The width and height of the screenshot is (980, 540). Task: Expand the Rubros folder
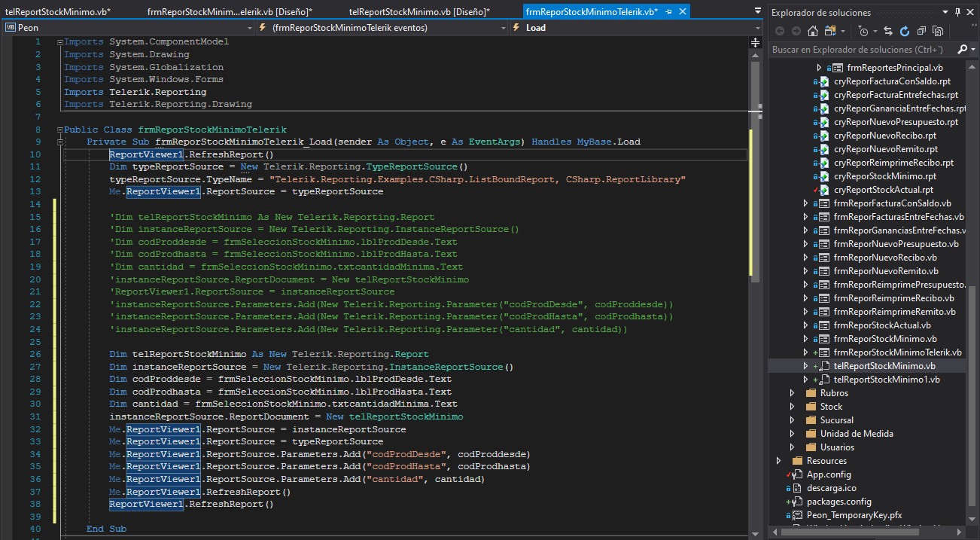click(792, 393)
